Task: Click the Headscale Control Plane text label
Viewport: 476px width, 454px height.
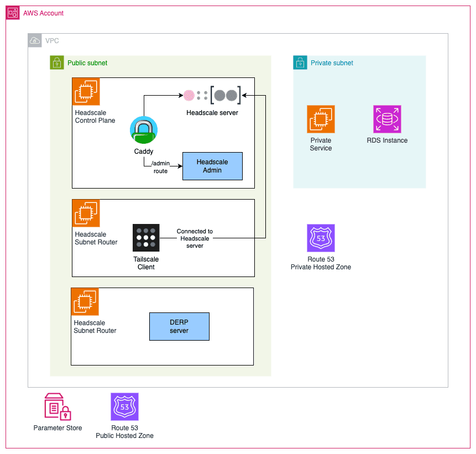Action: [95, 117]
